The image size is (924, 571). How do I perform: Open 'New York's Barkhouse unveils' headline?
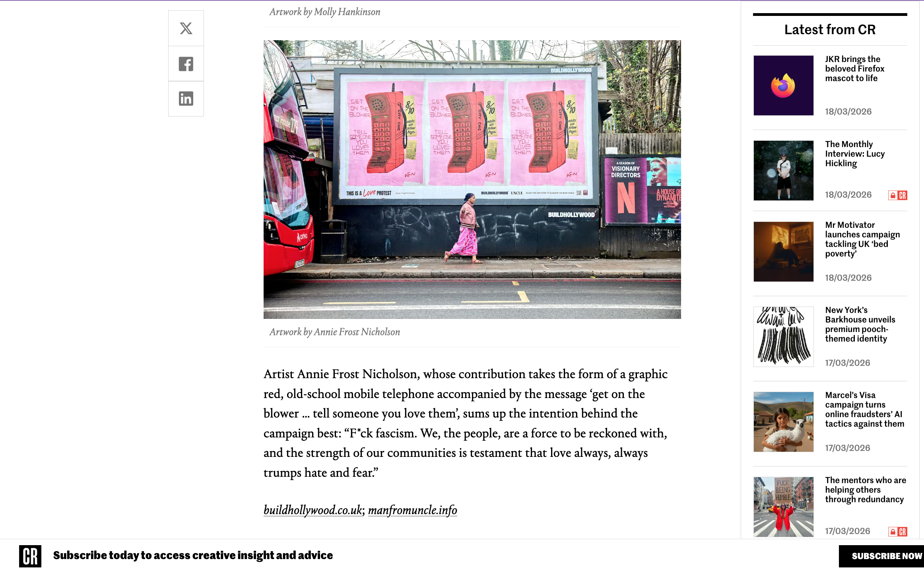pos(860,324)
